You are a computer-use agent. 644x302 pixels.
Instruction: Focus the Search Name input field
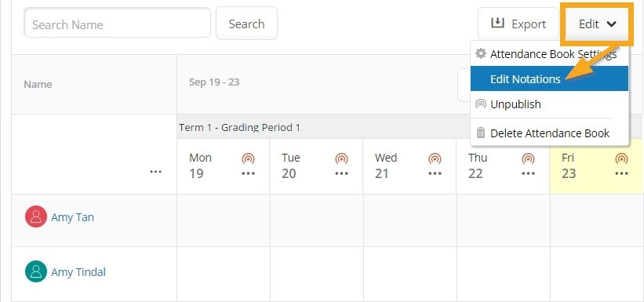118,23
